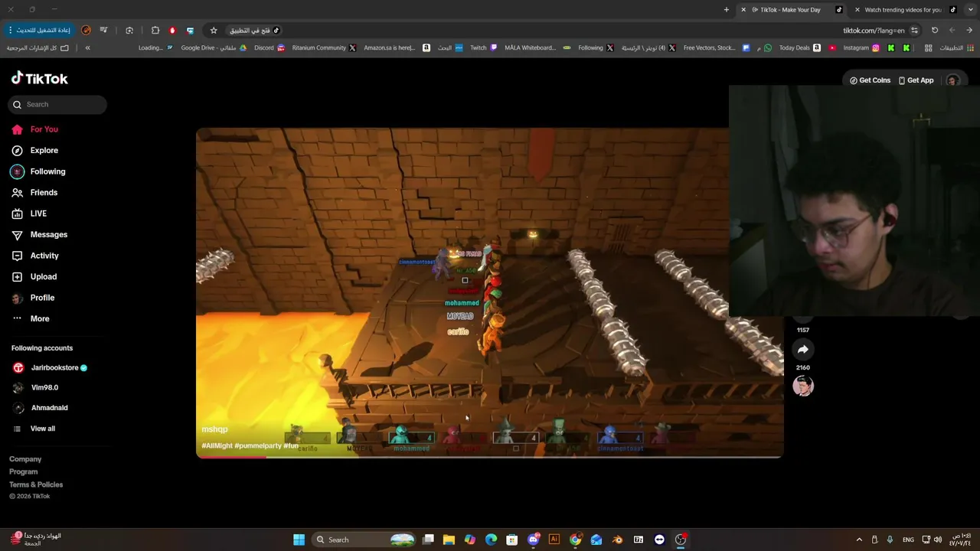Expand the hidden bookmarks chevron
This screenshot has width=980, height=551.
pyautogui.click(x=87, y=47)
